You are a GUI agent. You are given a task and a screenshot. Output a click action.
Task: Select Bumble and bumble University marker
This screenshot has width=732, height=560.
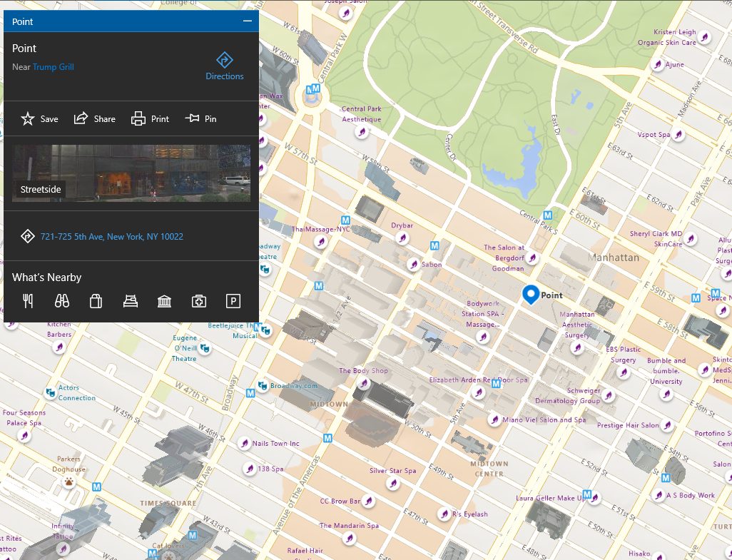(x=666, y=394)
